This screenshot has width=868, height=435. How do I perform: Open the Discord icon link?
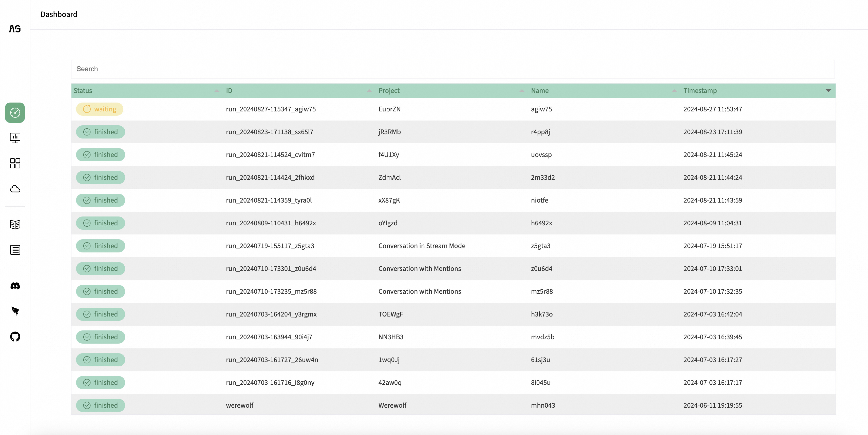coord(15,286)
